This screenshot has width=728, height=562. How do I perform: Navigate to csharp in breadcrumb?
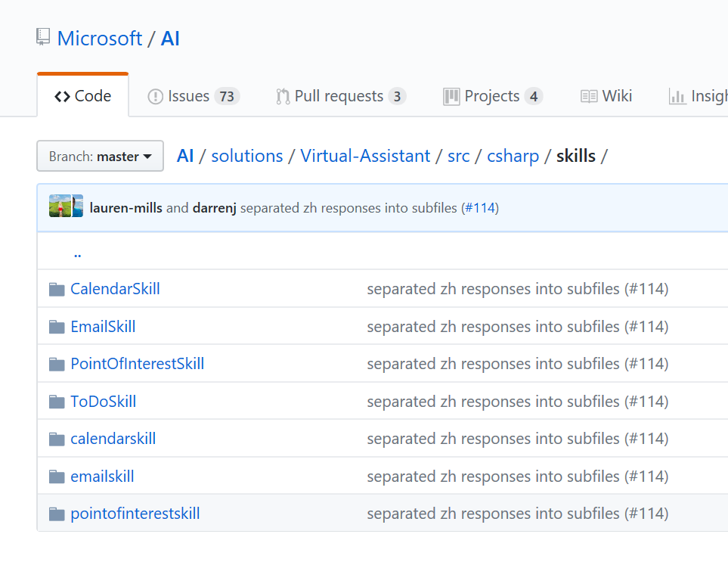point(513,157)
